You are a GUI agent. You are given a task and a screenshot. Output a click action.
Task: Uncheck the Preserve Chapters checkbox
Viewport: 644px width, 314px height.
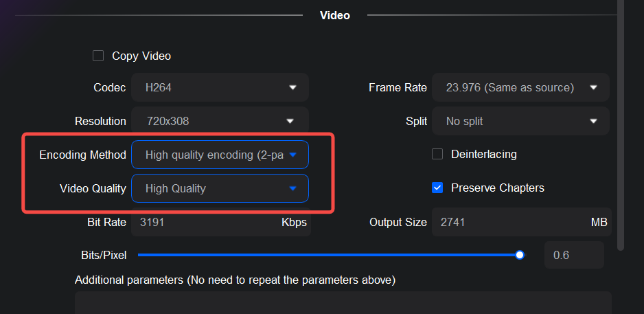pyautogui.click(x=437, y=188)
